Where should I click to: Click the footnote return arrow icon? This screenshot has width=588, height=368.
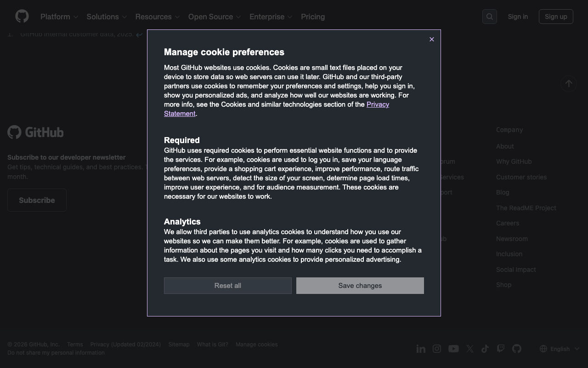[139, 34]
